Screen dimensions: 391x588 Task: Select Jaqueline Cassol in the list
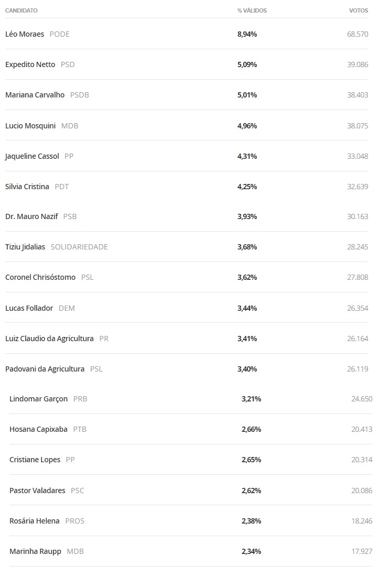[x=32, y=156]
